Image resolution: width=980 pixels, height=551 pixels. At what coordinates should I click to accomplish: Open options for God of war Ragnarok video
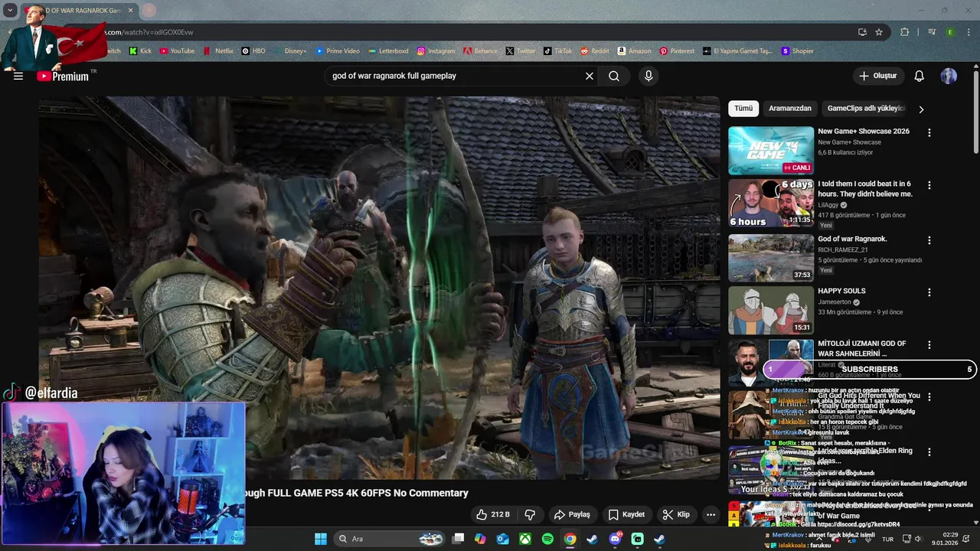[929, 240]
